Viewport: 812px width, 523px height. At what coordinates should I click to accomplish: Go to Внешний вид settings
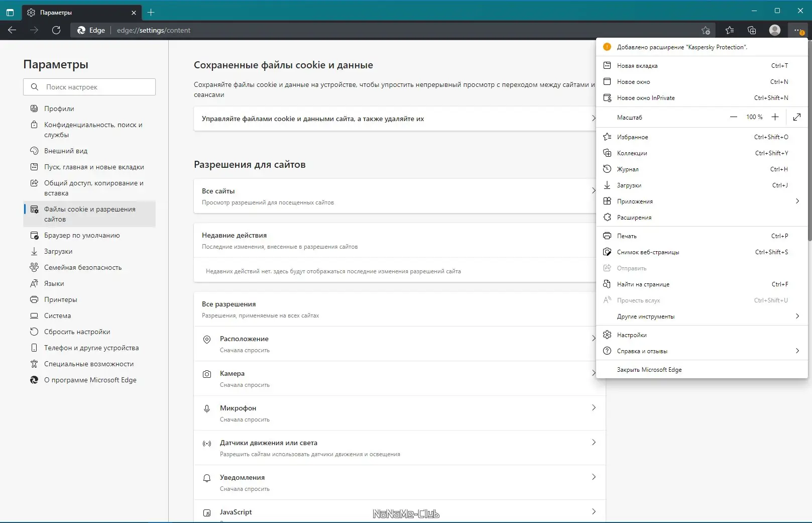tap(89, 151)
